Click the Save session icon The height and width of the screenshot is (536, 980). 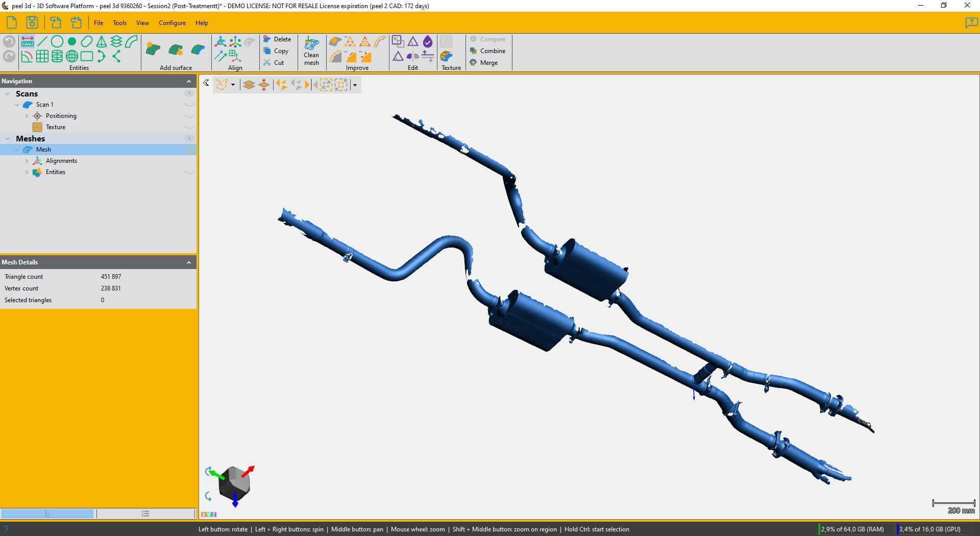point(32,22)
